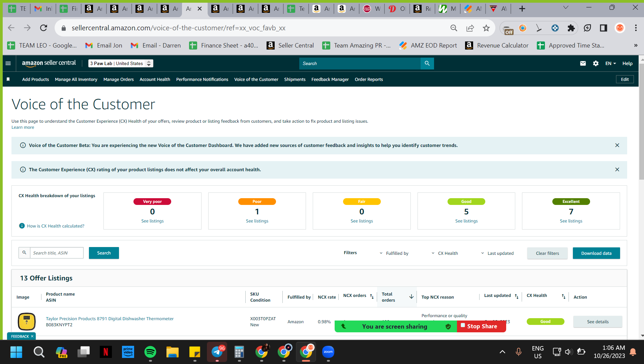Open the tab search dropdown arrow in Chrome
The width and height of the screenshot is (644, 364).
(x=566, y=7)
